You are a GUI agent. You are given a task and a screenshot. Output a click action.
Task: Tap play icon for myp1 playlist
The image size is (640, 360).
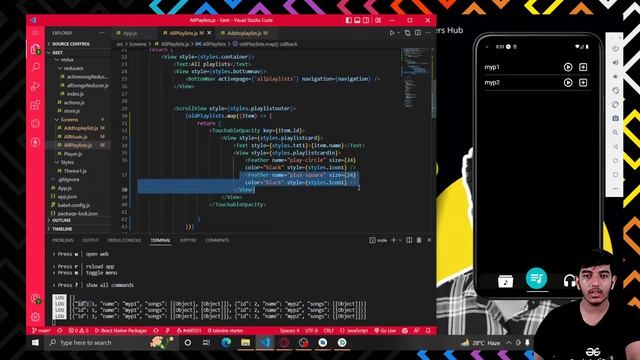click(568, 67)
